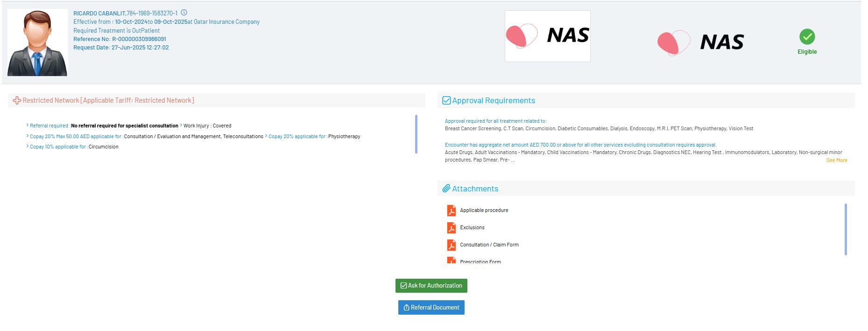868x331 pixels.
Task: Open Exclusions attachment link
Action: click(x=472, y=228)
